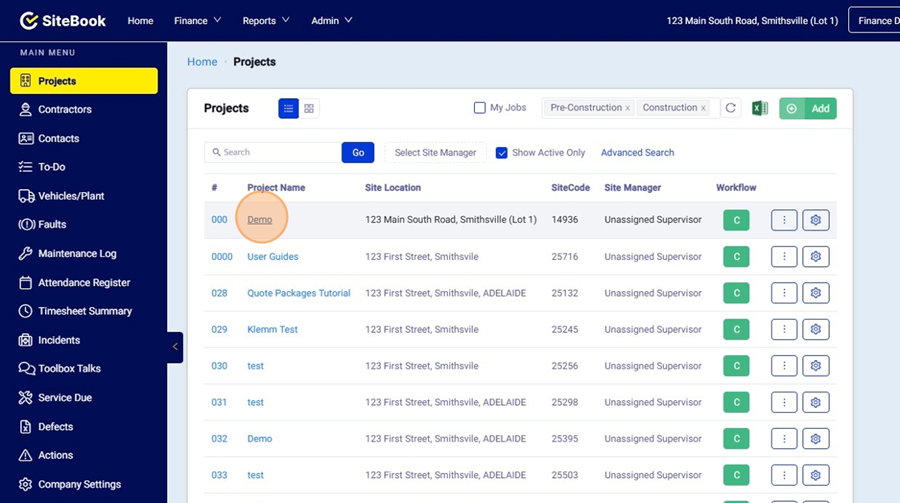The width and height of the screenshot is (900, 503).
Task: Open Contractors in the main menu
Action: [x=65, y=110]
